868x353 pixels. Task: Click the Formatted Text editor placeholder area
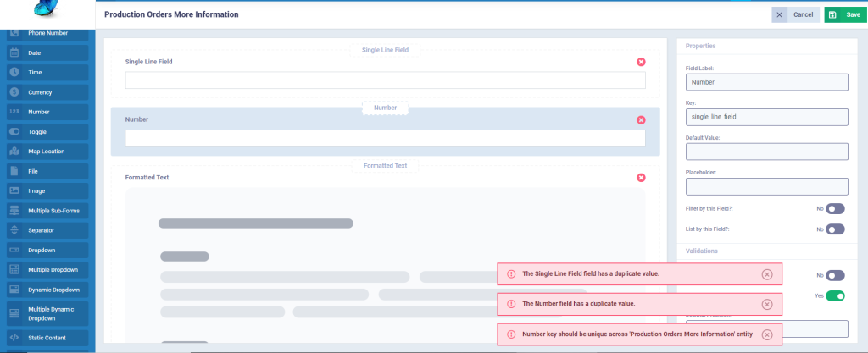(386, 264)
